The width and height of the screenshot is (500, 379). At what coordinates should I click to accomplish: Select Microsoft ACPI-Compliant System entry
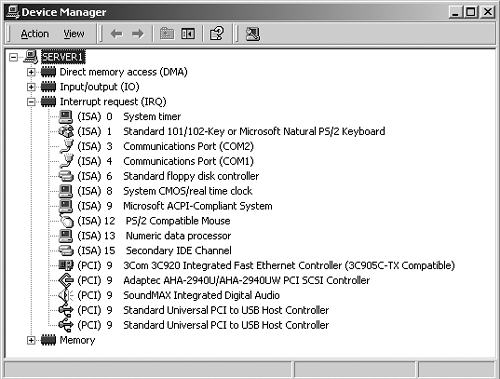click(x=175, y=206)
